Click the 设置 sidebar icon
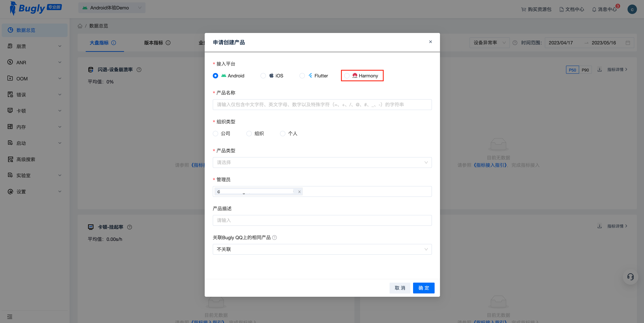644x323 pixels. [10, 191]
